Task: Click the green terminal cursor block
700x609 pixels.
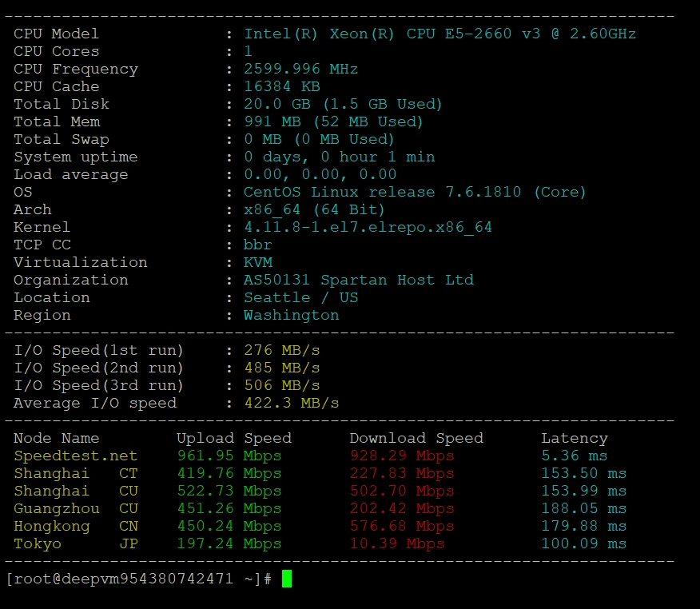Action: point(287,579)
